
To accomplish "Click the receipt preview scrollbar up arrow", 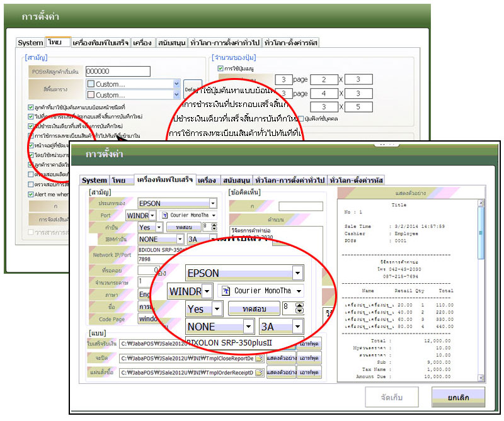I will [x=481, y=203].
